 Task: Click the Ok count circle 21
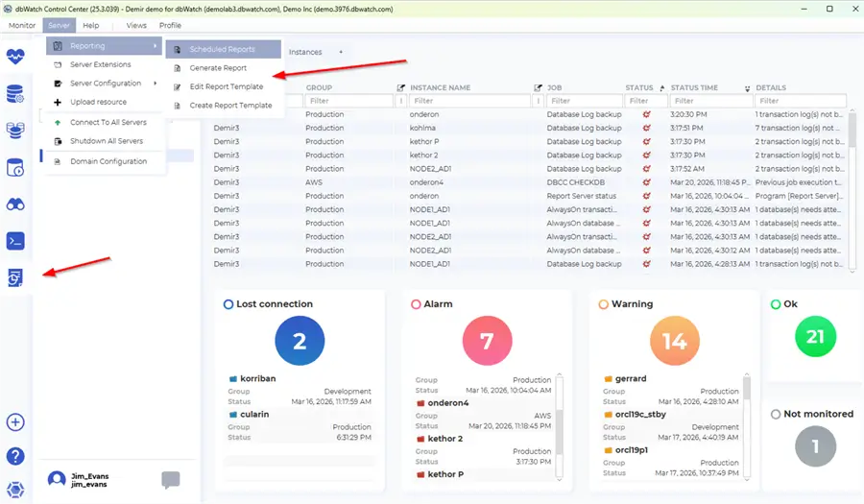point(815,337)
